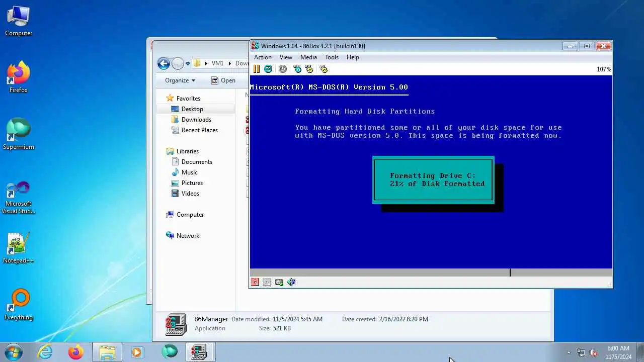The image size is (644, 362).
Task: Open the Action menu in 86Box
Action: [263, 57]
